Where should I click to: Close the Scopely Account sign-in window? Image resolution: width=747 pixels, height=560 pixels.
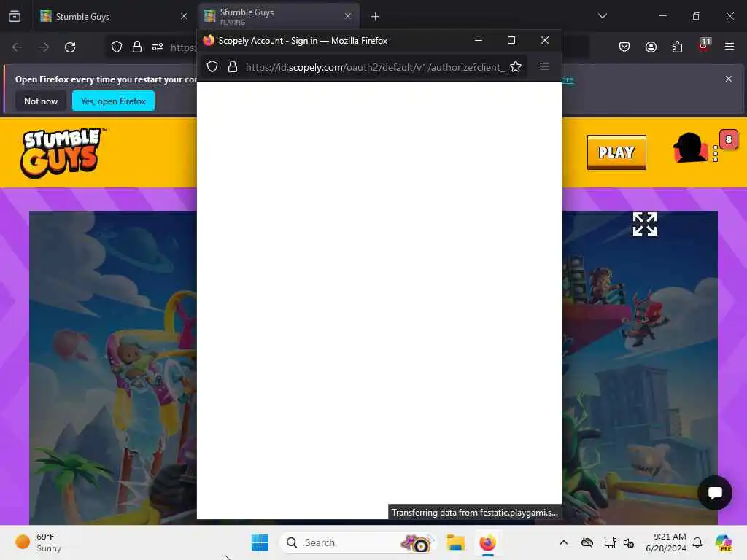[545, 41]
